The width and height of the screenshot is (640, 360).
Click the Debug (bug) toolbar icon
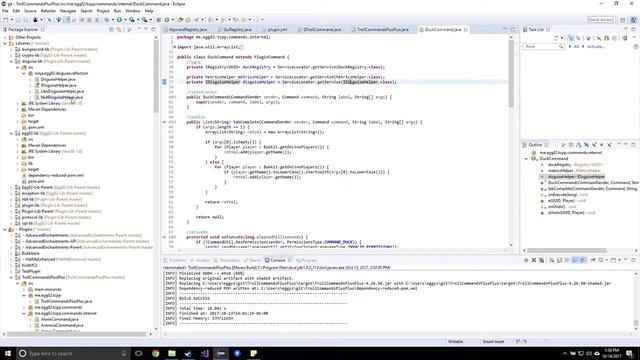tap(107, 20)
